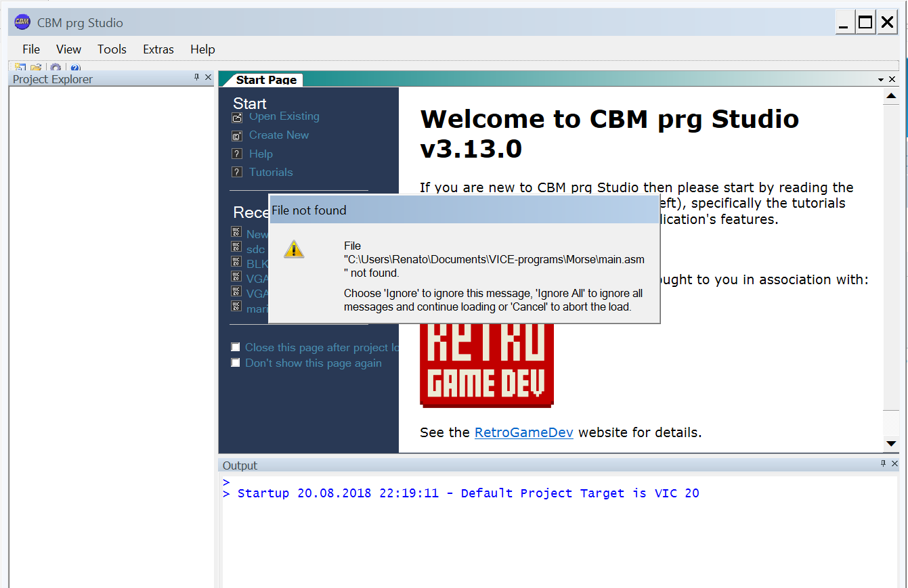908x588 pixels.
Task: Click the Open Existing icon on Start Page
Action: pyautogui.click(x=236, y=117)
